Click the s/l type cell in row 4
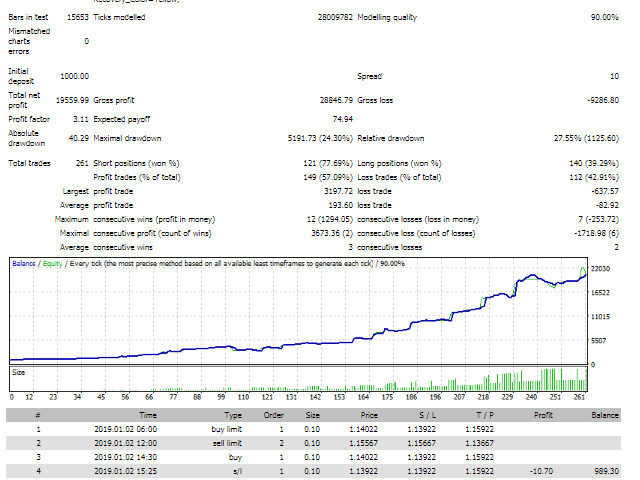The image size is (640, 480). (x=238, y=471)
